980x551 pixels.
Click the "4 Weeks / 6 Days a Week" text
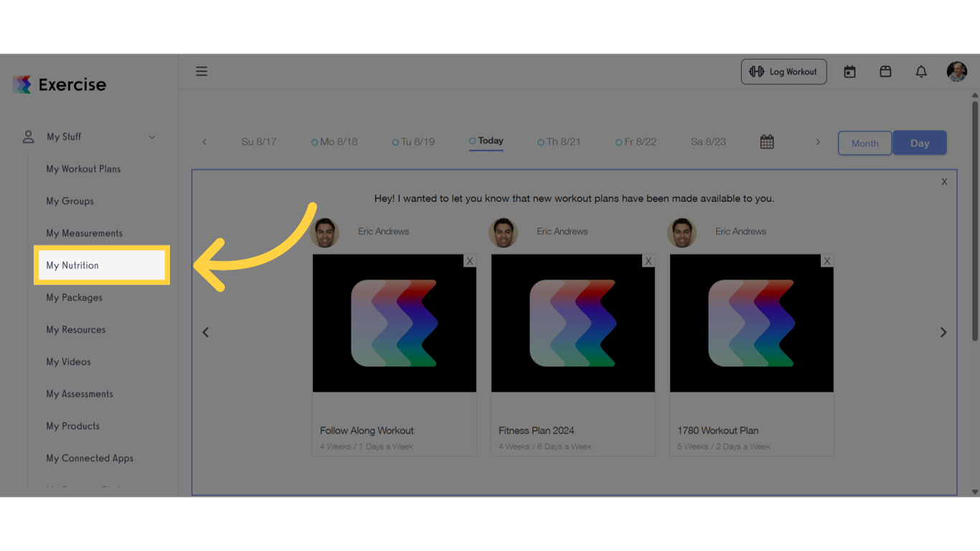(x=545, y=446)
